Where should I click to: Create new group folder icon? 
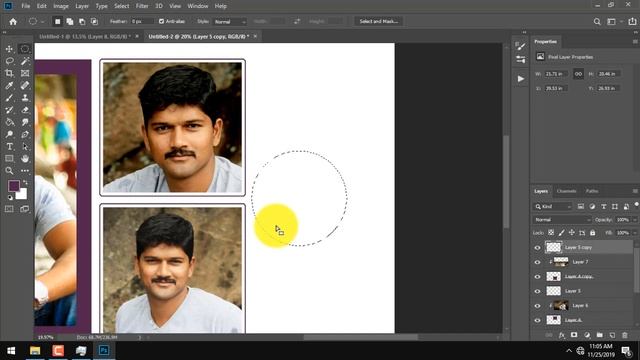(x=599, y=335)
